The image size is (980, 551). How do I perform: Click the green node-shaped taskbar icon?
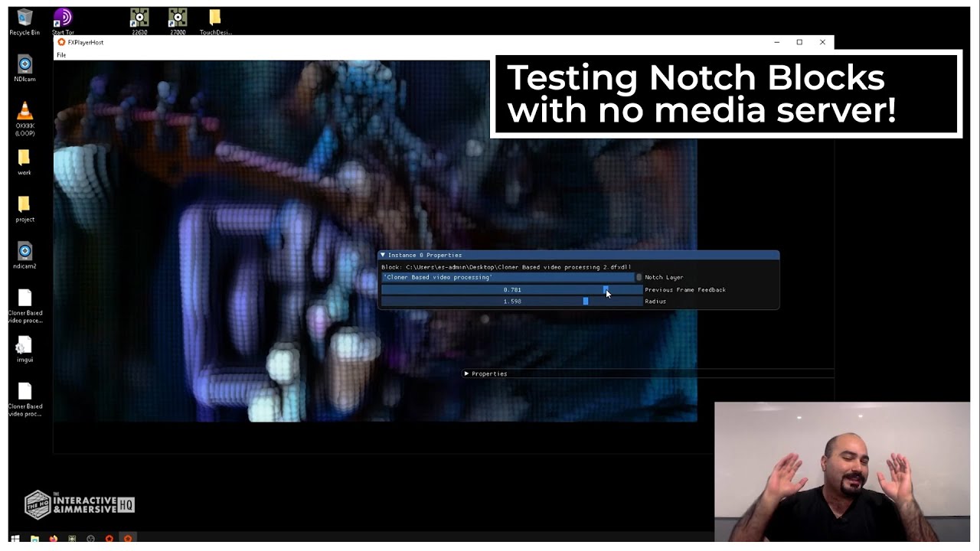(72, 539)
